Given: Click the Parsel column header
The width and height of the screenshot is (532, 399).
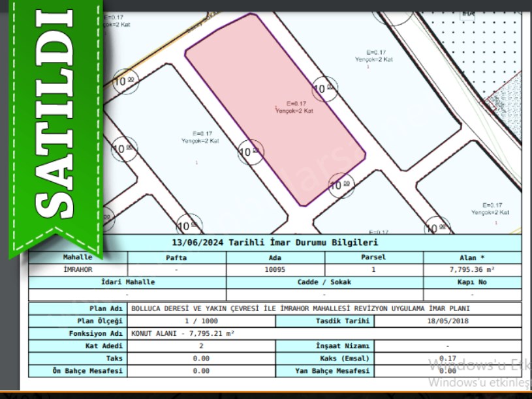Looking at the screenshot, I should click(x=373, y=258).
